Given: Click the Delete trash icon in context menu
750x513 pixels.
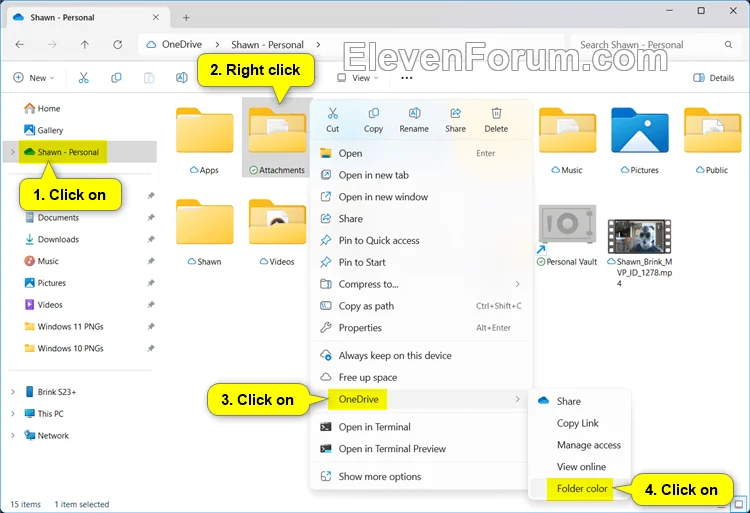Looking at the screenshot, I should [x=496, y=113].
